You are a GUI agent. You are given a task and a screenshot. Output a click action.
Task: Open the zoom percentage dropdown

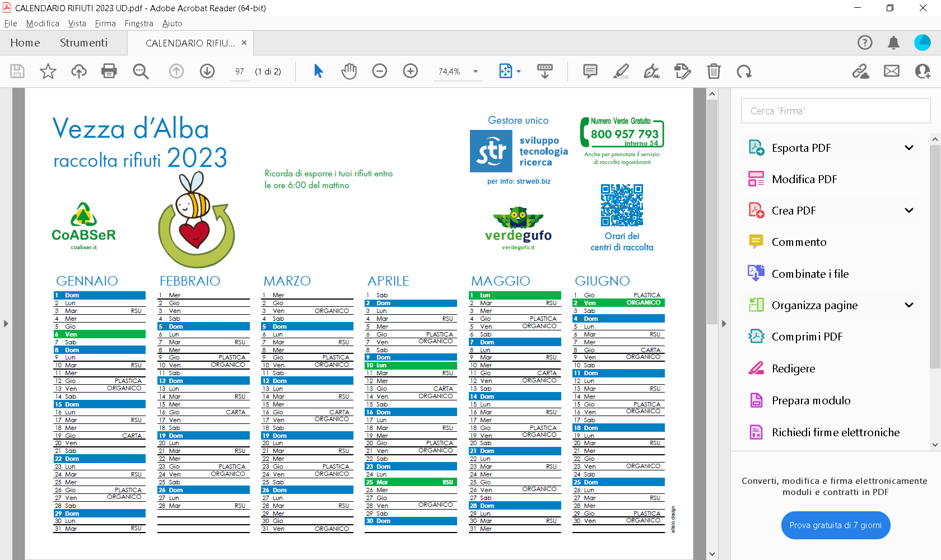[476, 72]
